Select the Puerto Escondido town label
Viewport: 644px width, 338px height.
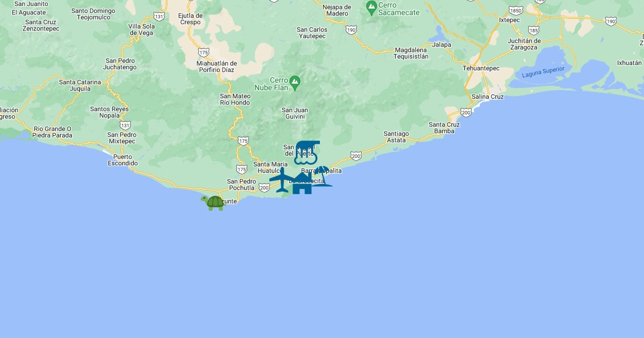[123, 160]
